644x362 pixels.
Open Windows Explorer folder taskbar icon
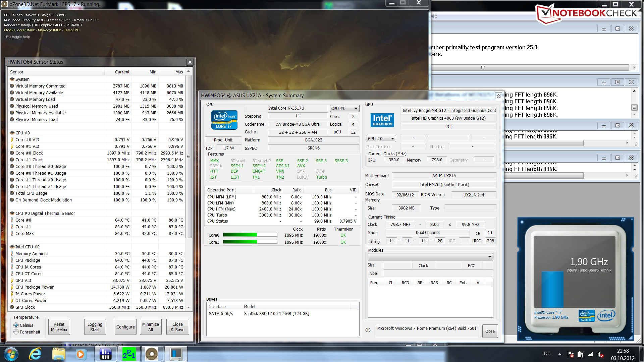[59, 354]
